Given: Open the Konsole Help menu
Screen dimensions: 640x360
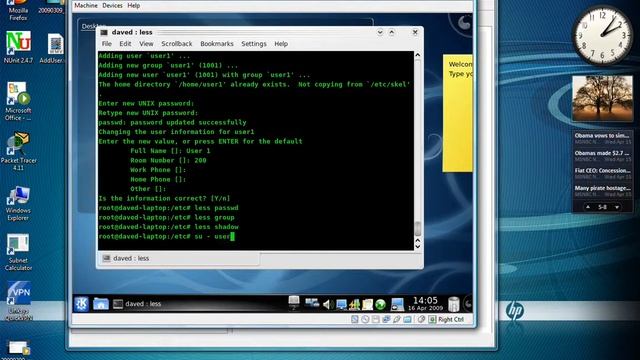Looking at the screenshot, I should coord(281,44).
